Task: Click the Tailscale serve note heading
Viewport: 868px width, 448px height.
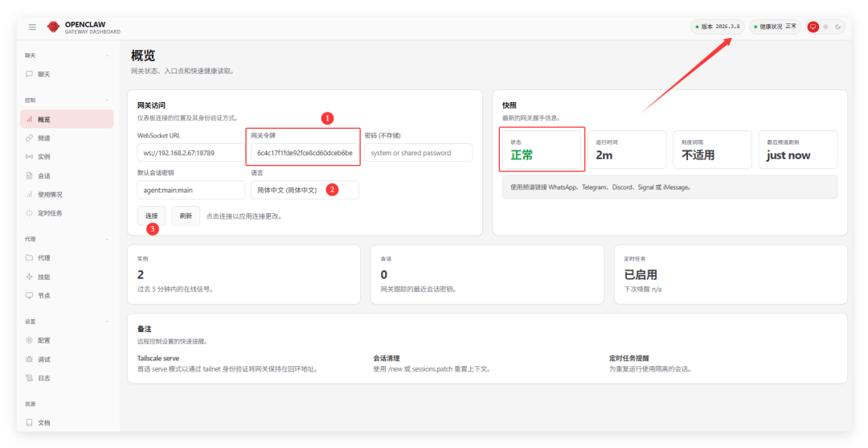Action: [x=158, y=358]
